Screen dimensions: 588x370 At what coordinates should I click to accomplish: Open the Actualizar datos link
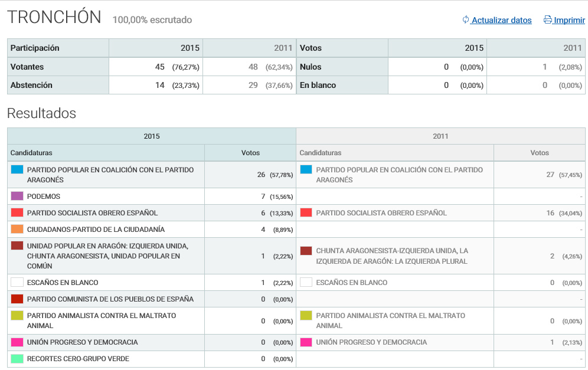[x=501, y=20]
